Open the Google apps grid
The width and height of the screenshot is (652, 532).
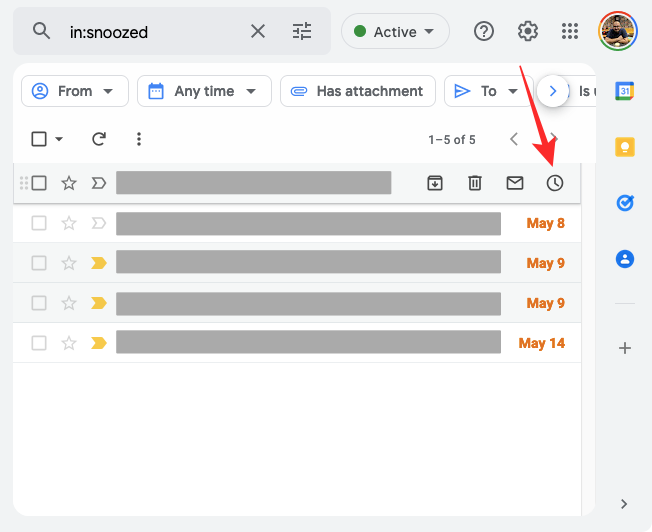(x=570, y=31)
